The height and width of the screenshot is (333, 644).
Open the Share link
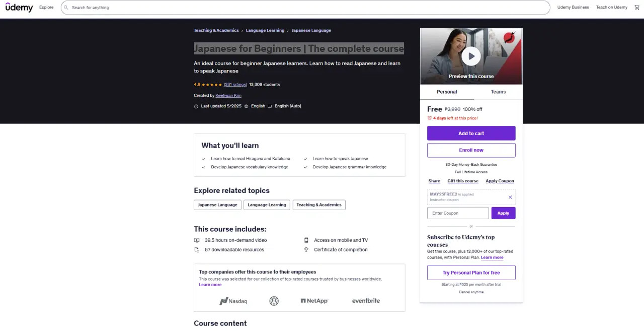[434, 181]
